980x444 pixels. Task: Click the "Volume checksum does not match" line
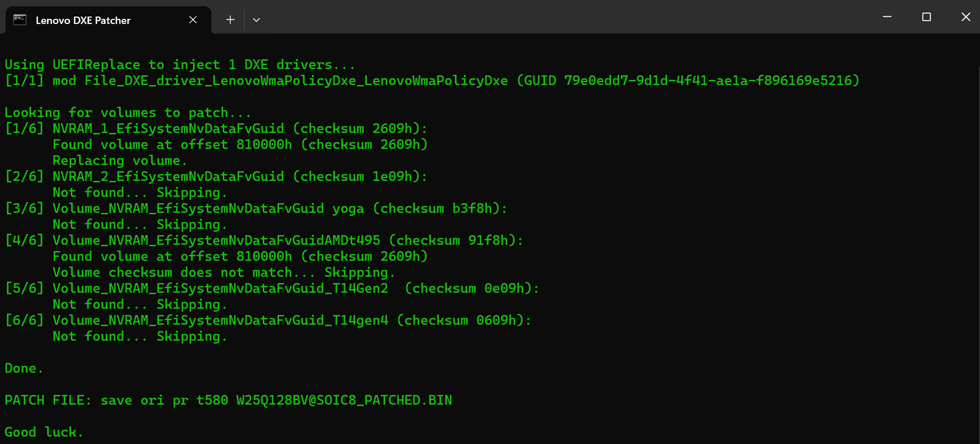(223, 273)
